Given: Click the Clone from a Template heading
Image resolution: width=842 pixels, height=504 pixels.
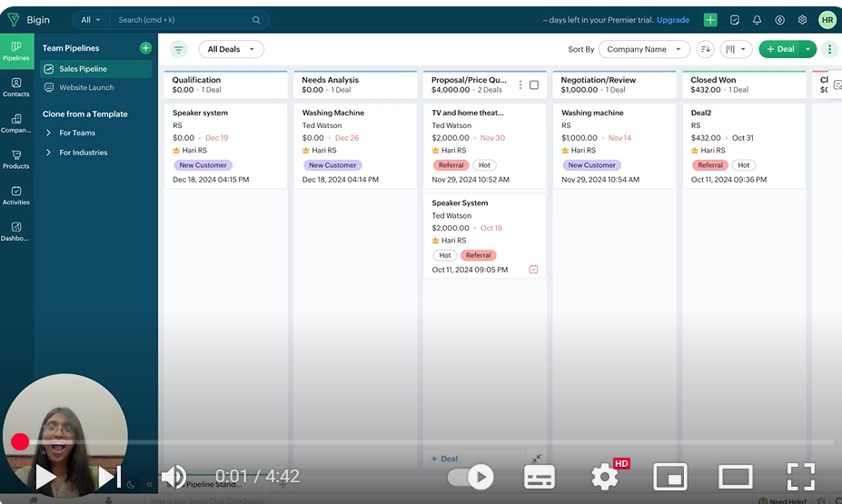Looking at the screenshot, I should tap(84, 114).
